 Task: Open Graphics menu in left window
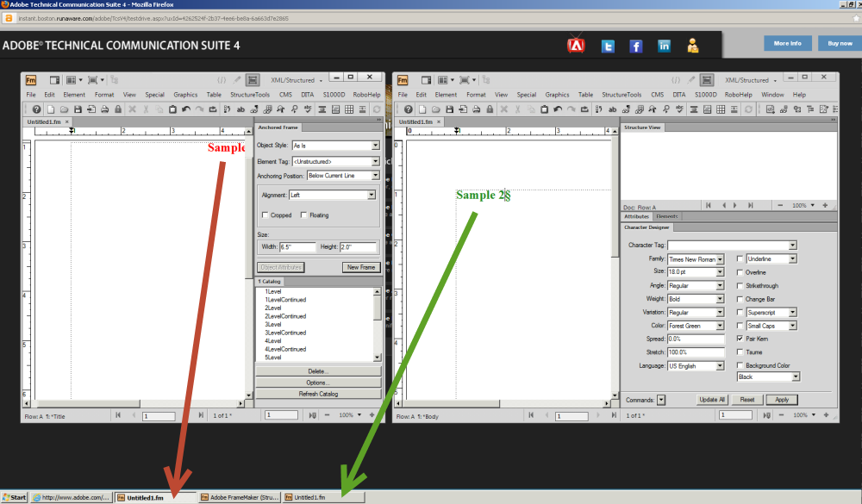click(x=185, y=95)
